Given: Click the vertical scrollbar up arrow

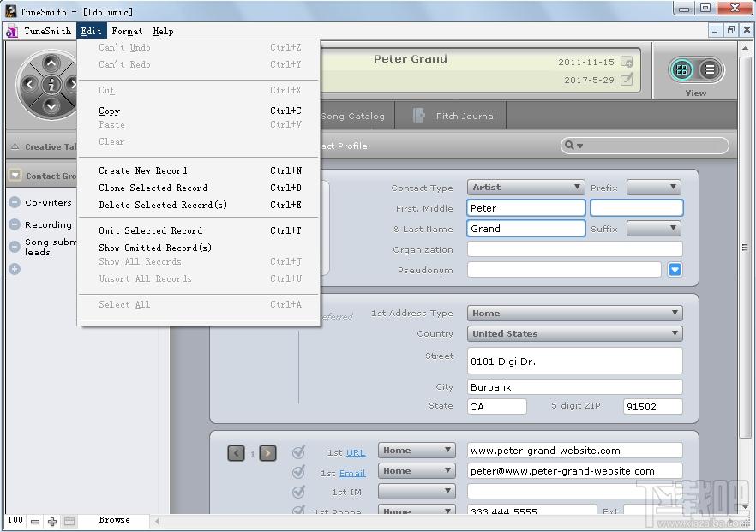Looking at the screenshot, I should [x=746, y=48].
